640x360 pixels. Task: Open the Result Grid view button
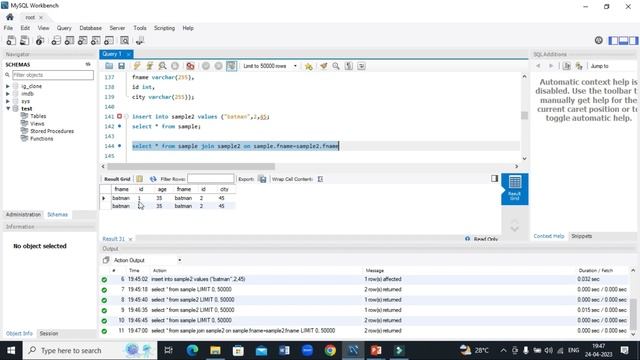pos(515,189)
